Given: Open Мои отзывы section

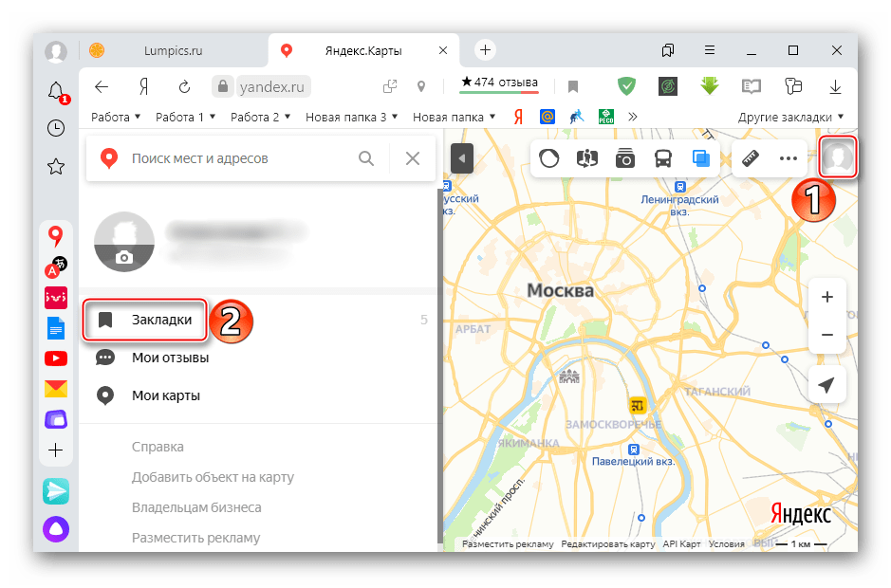Looking at the screenshot, I should coord(170,358).
